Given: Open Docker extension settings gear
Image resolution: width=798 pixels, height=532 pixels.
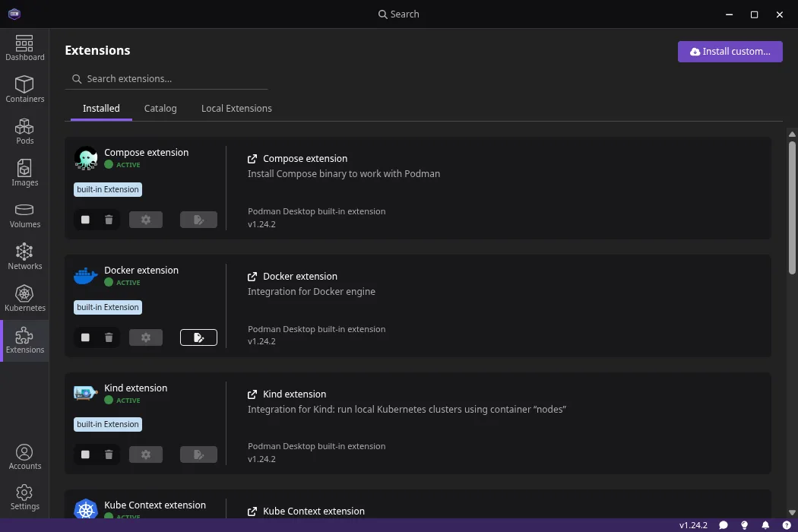Looking at the screenshot, I should 146,337.
